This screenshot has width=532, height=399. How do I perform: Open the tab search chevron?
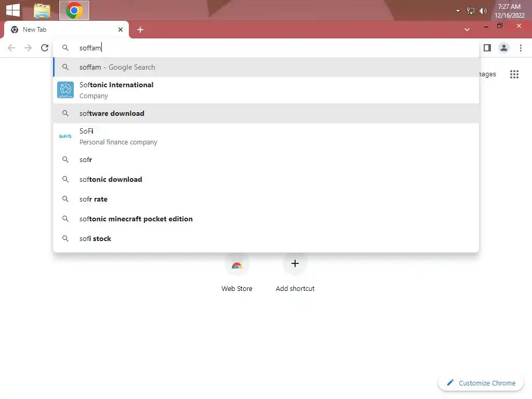pos(467,30)
